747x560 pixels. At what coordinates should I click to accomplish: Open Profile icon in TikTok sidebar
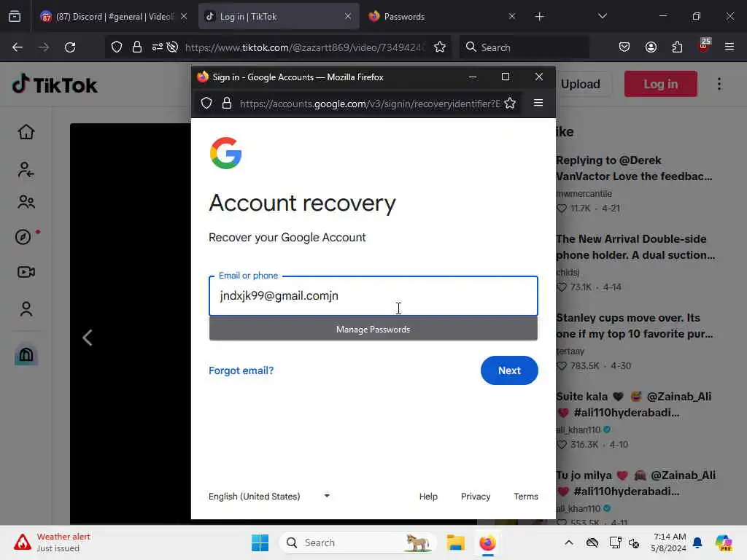[26, 309]
